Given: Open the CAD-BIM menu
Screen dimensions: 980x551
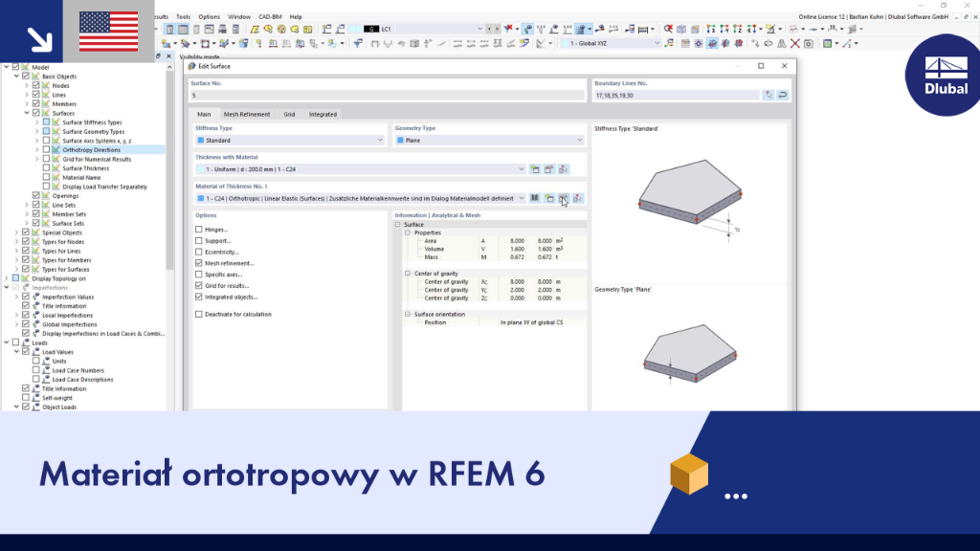Looking at the screenshot, I should (x=270, y=17).
